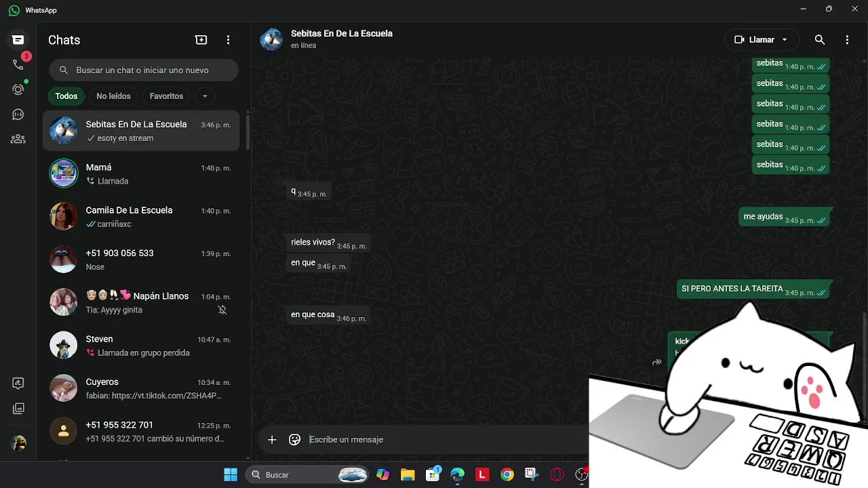Open the Mamá chat
Screen dimensions: 868x488
(x=141, y=174)
